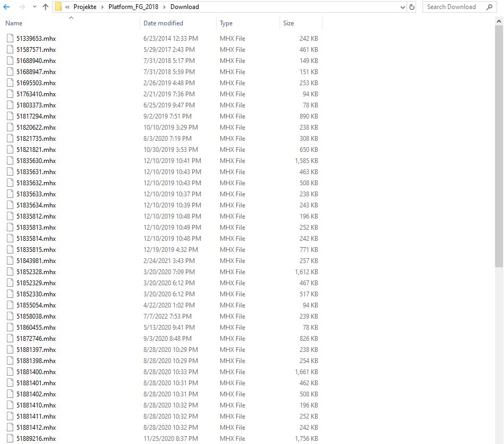Click the 1,756 KB size cell
Screen dimensions: 504x444
[x=307, y=439]
